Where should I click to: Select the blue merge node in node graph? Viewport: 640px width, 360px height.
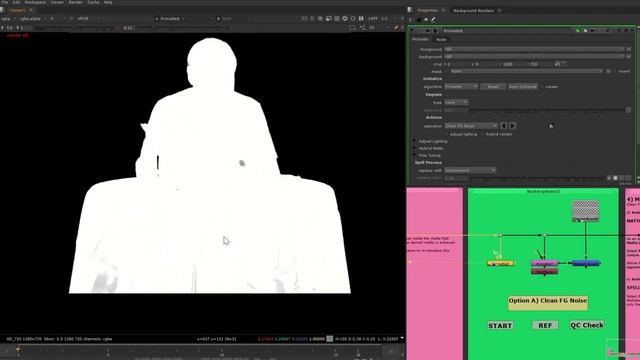(586, 263)
